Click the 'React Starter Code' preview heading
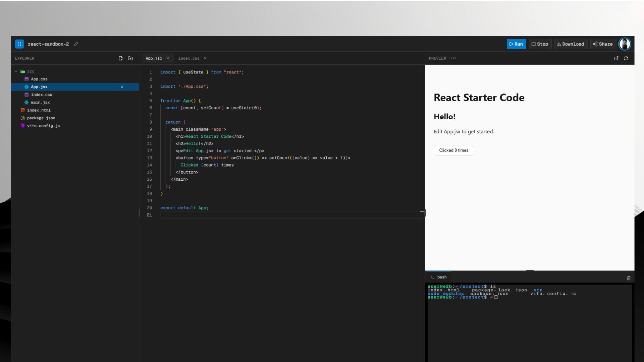644x362 pixels. pyautogui.click(x=479, y=98)
